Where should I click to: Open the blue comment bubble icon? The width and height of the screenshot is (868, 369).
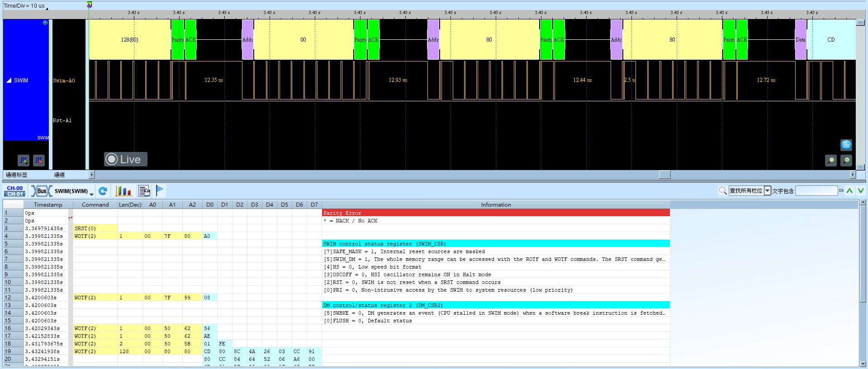click(x=846, y=145)
